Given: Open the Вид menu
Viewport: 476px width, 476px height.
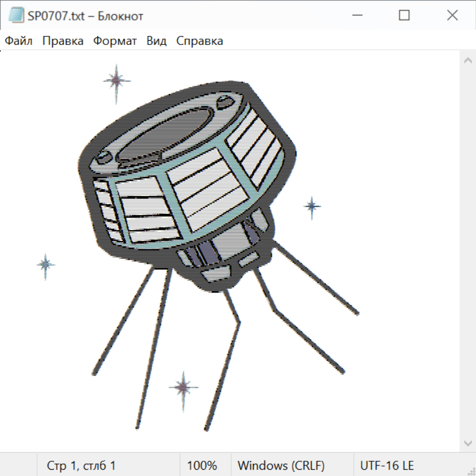Looking at the screenshot, I should [157, 41].
